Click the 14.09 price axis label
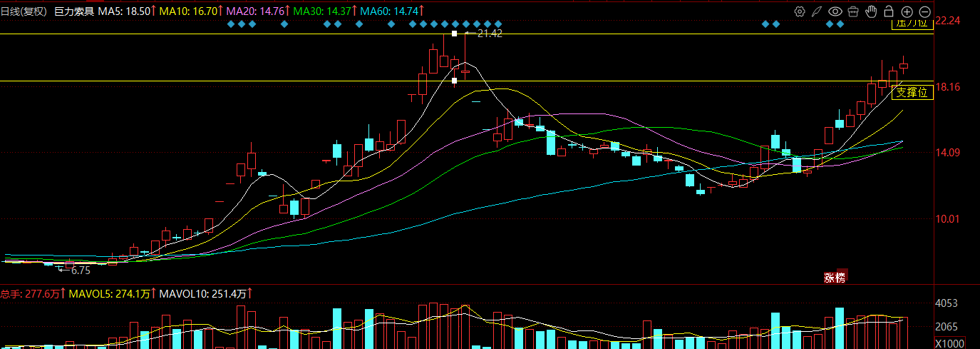This screenshot has height=349, width=980. 948,153
